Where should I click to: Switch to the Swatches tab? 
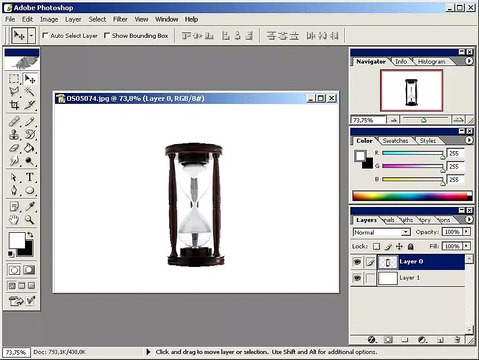(395, 140)
